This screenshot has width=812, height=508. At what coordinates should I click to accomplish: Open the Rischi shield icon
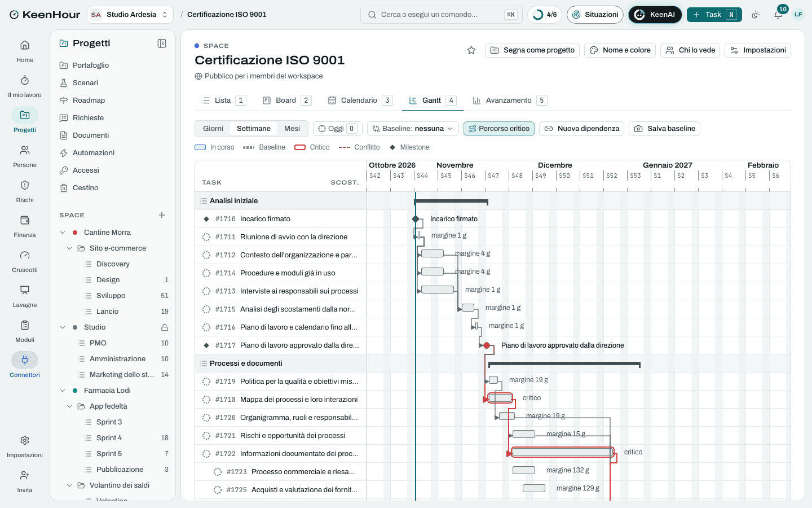pyautogui.click(x=25, y=185)
